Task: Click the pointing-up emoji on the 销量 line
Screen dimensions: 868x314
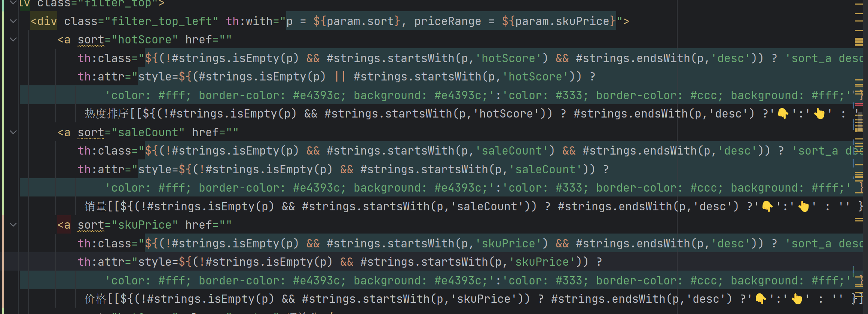Action: [804, 207]
